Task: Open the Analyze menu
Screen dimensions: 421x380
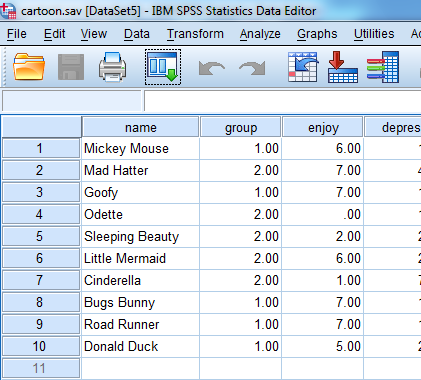Action: pos(260,34)
